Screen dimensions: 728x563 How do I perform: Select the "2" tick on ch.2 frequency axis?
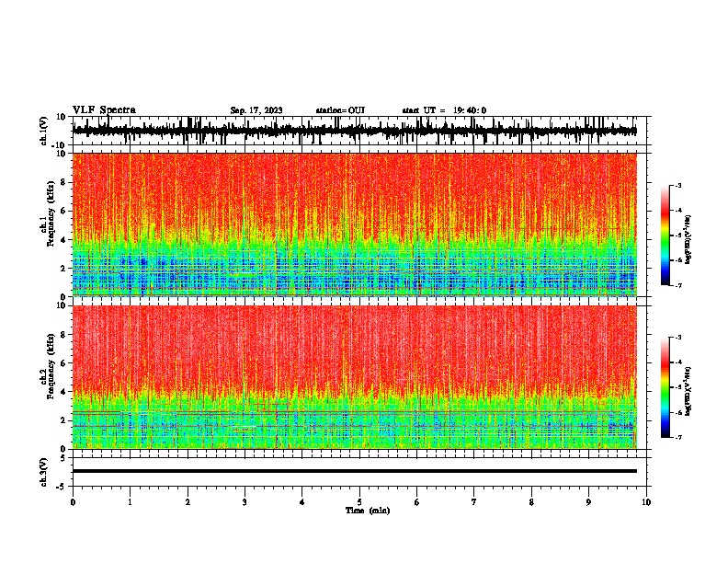[63, 420]
